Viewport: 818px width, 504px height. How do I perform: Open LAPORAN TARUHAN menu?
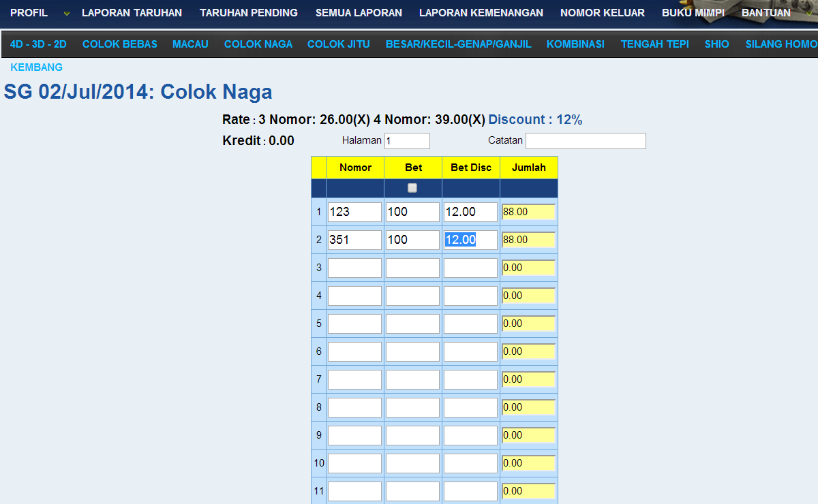132,13
